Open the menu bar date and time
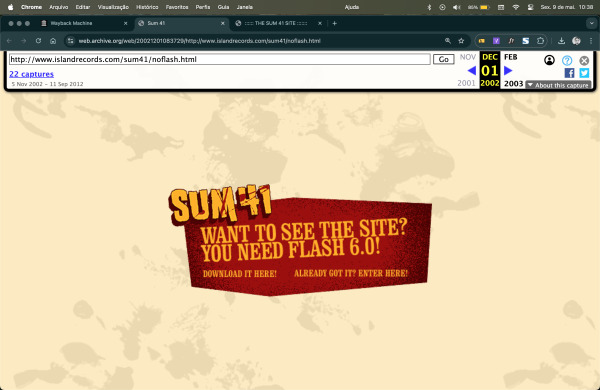The image size is (600, 390). 567,7
